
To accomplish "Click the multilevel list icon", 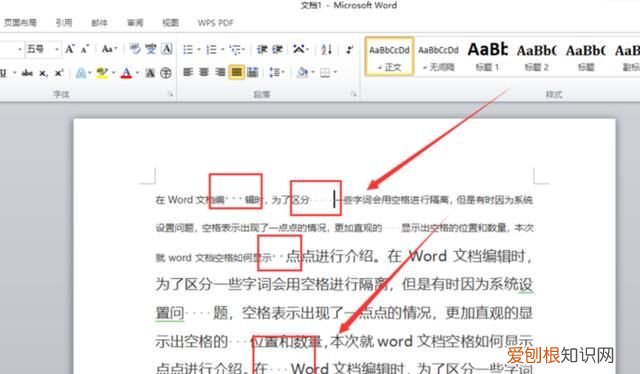I will pyautogui.click(x=235, y=49).
